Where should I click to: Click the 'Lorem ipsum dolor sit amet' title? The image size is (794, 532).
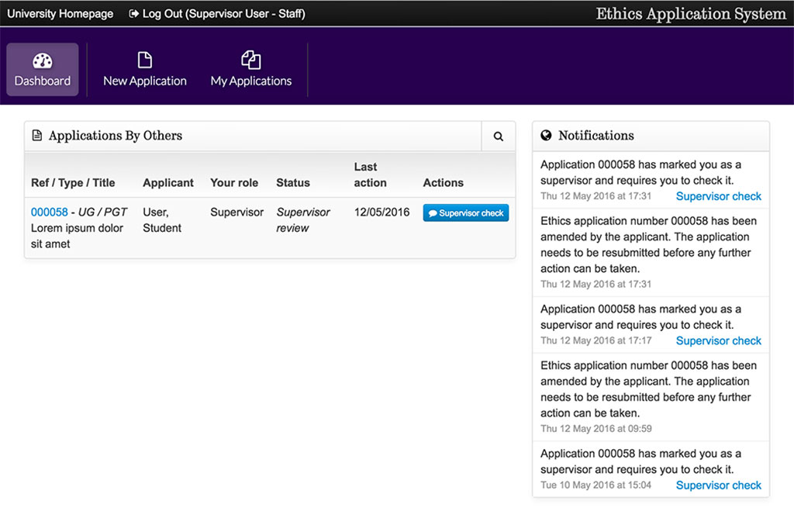pos(77,236)
